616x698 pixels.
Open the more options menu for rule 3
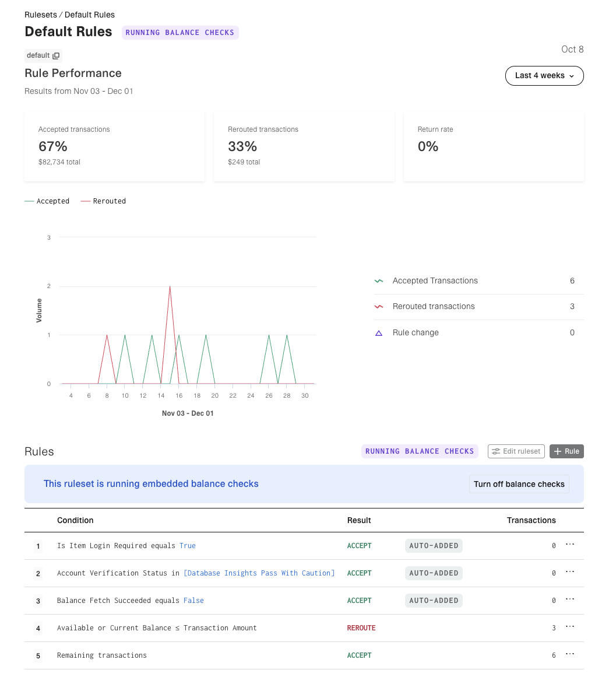click(570, 599)
